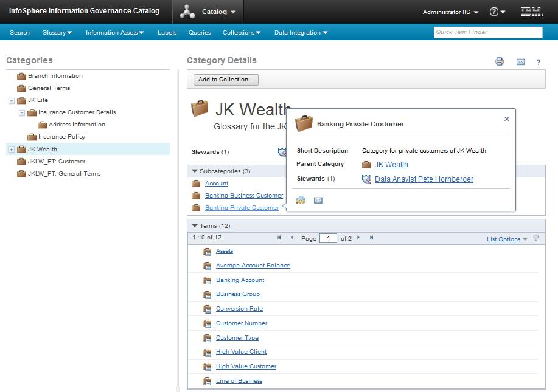Open the Data Analyst Pete Hornberger link
This screenshot has width=558, height=392.
pyautogui.click(x=424, y=179)
